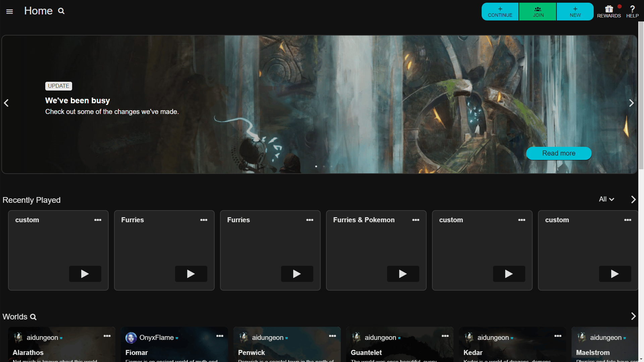Open the hamburger menu
The image size is (644, 362).
[10, 11]
